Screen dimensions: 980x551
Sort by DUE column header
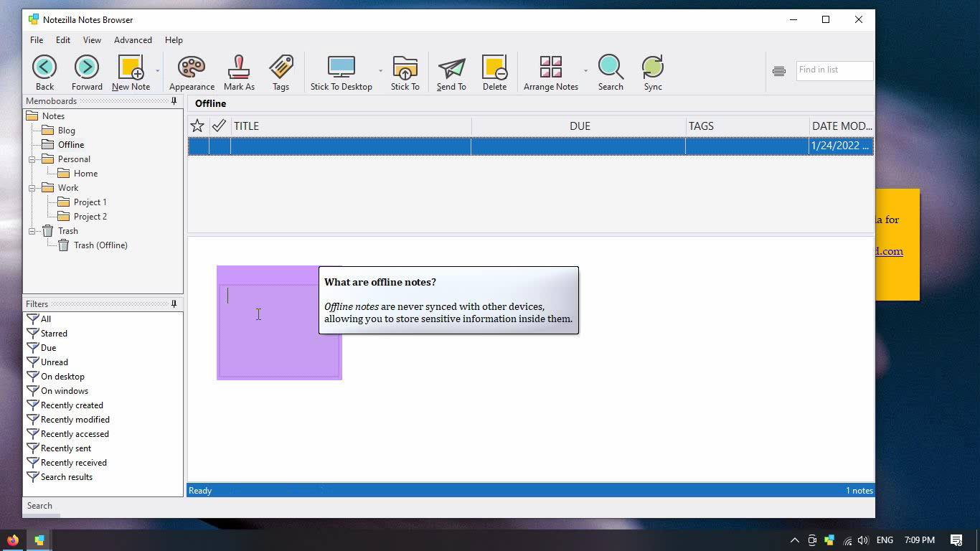579,126
